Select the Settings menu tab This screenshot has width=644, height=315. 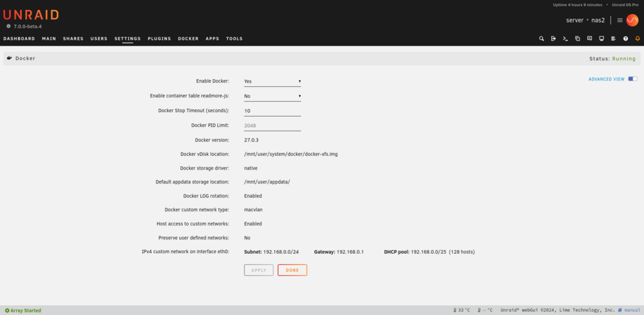click(128, 39)
